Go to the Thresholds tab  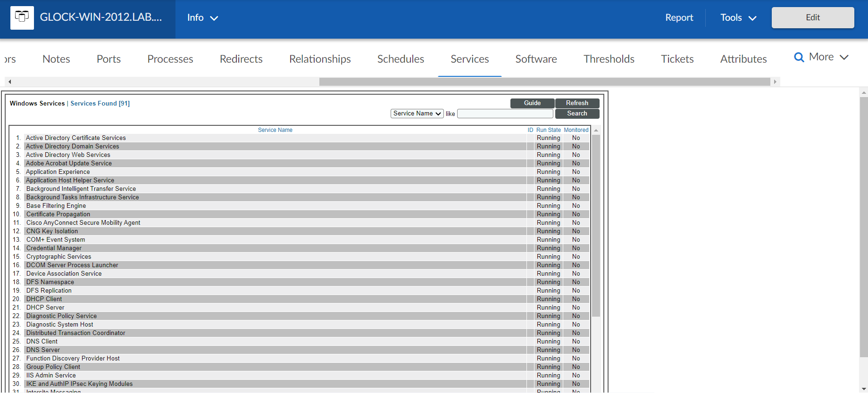(x=609, y=59)
